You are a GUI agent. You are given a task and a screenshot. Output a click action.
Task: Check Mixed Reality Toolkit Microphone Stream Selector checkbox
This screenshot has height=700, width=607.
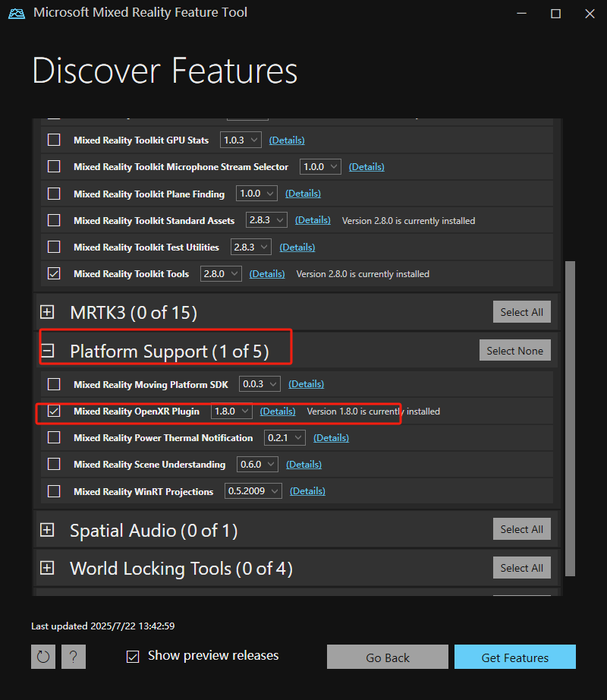54,166
